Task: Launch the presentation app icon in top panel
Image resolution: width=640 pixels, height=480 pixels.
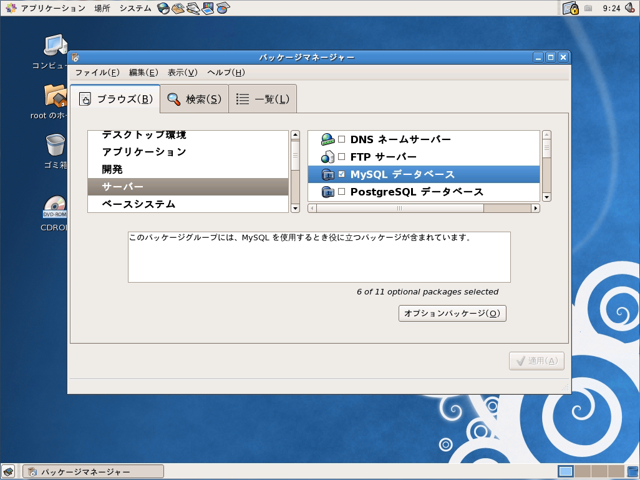Action: click(x=208, y=8)
